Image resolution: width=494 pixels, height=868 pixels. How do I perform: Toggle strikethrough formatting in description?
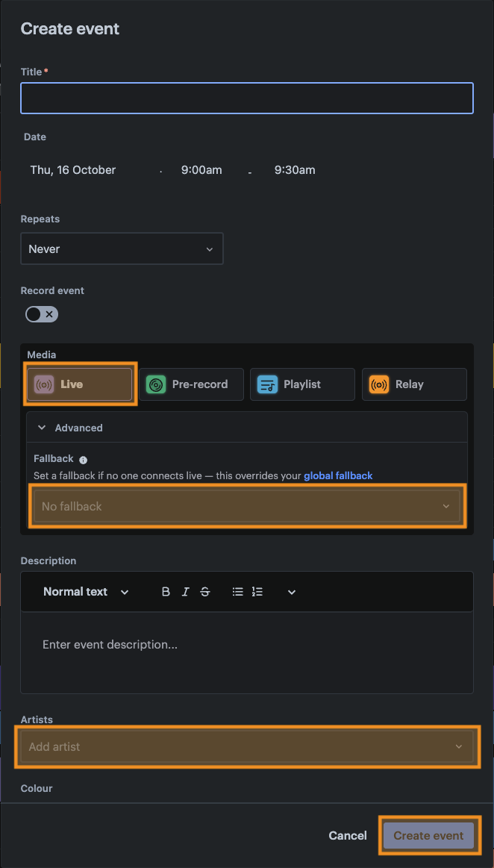(x=205, y=592)
